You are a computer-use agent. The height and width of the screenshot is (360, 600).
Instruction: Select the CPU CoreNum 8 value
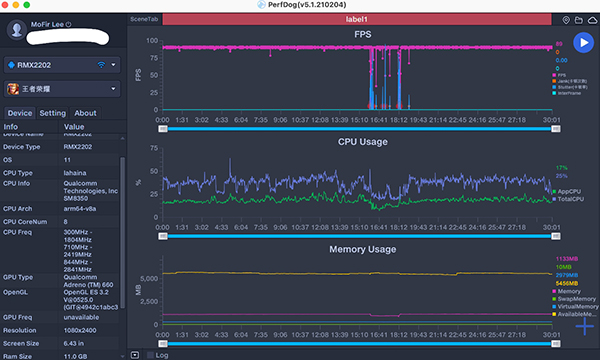[x=65, y=222]
